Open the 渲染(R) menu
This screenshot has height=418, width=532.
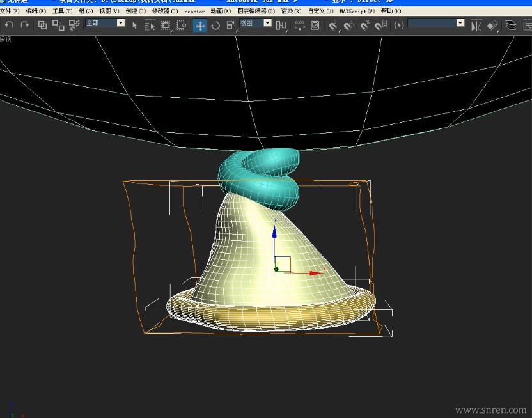point(291,11)
